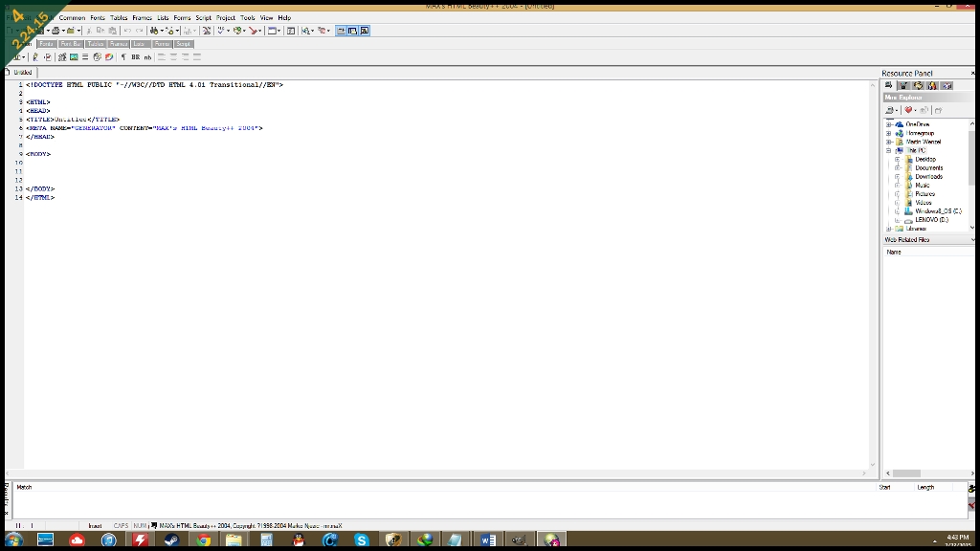
Task: Click the Skype icon in taskbar
Action: tap(361, 540)
